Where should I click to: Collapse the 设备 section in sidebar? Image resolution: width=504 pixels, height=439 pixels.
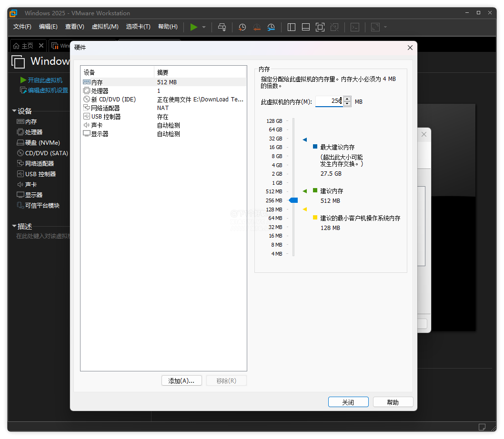pyautogui.click(x=14, y=111)
